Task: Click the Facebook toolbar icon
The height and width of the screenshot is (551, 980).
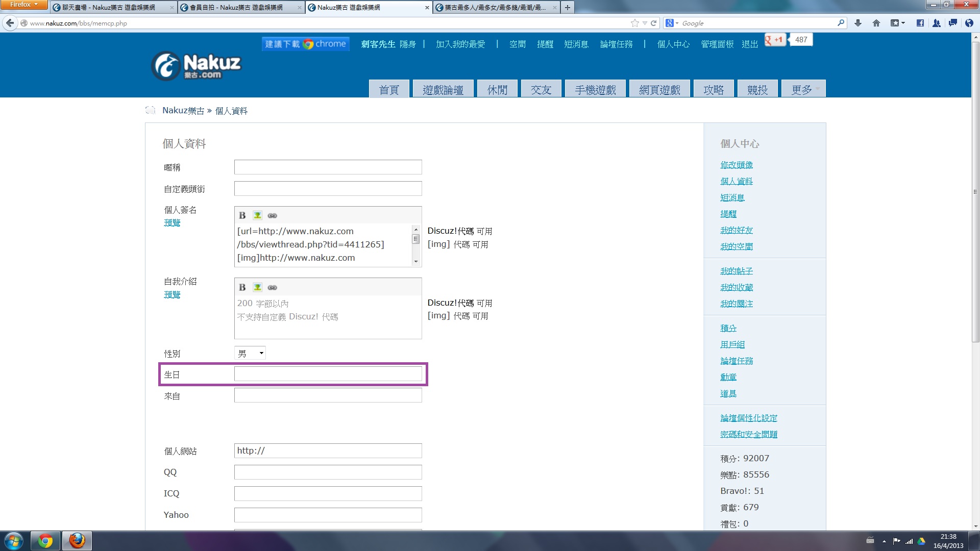Action: pos(920,23)
